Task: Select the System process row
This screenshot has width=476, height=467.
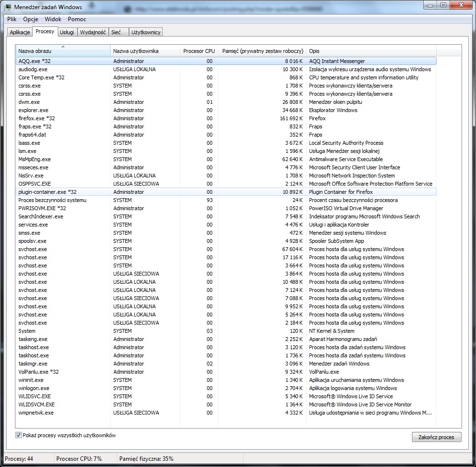Action: pyautogui.click(x=226, y=331)
